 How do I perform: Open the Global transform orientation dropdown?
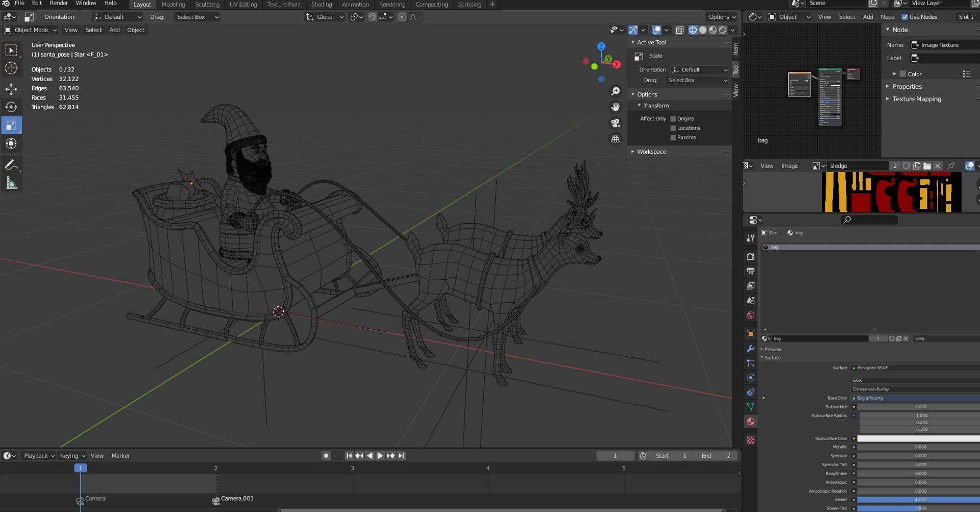[325, 17]
